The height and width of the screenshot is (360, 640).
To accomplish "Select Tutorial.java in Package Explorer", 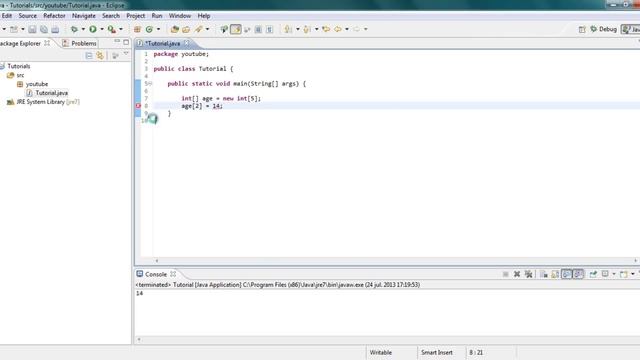I will 47,93.
